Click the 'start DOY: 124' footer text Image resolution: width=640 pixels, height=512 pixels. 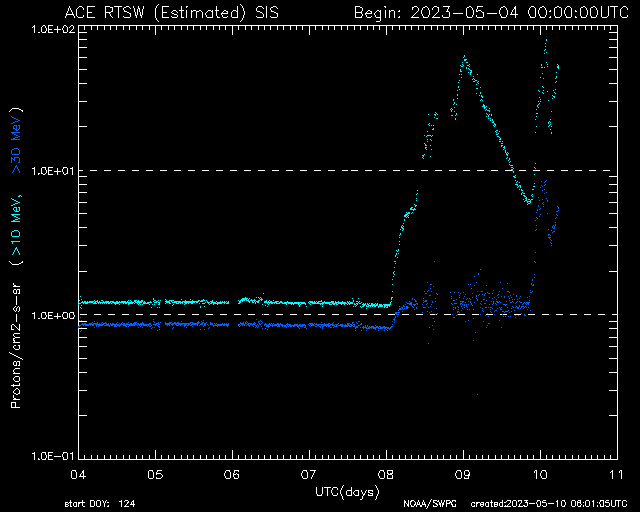point(100,504)
